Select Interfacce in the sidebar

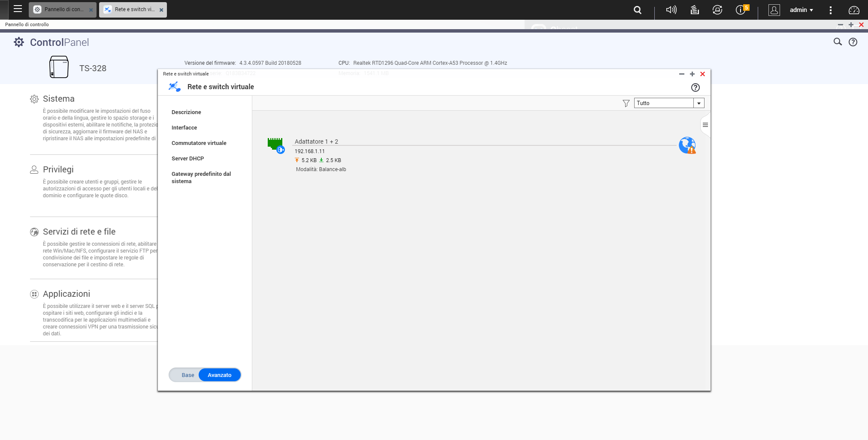click(x=184, y=128)
